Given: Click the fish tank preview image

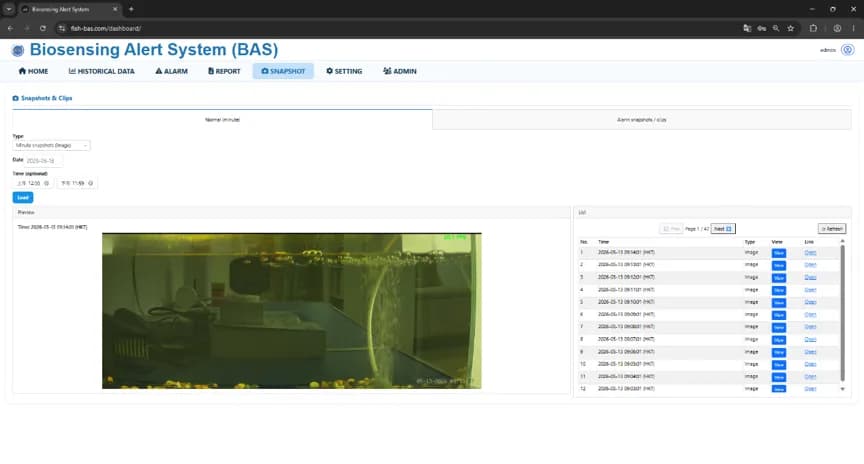Looking at the screenshot, I should point(291,311).
